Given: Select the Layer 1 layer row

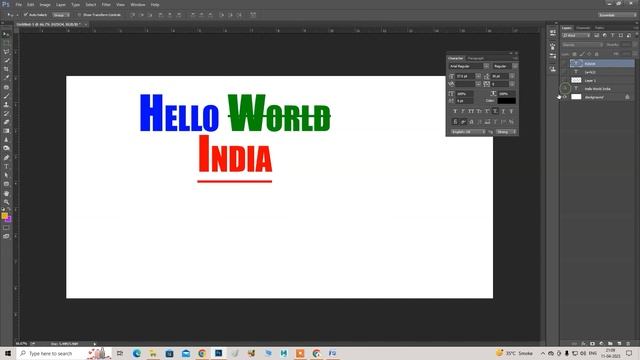Looking at the screenshot, I should click(602, 80).
